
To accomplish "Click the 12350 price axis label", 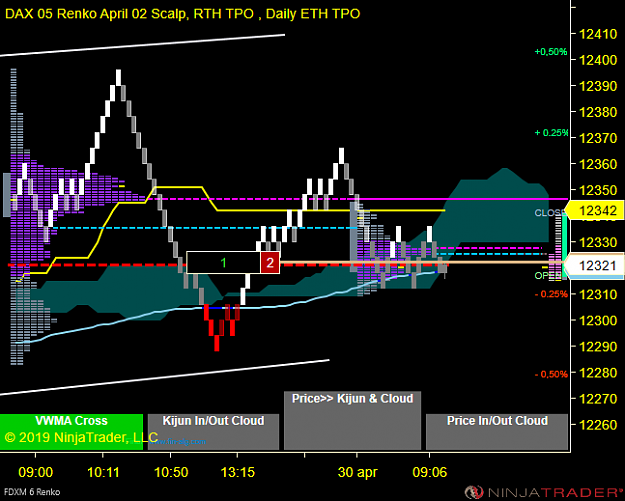I will (x=598, y=190).
